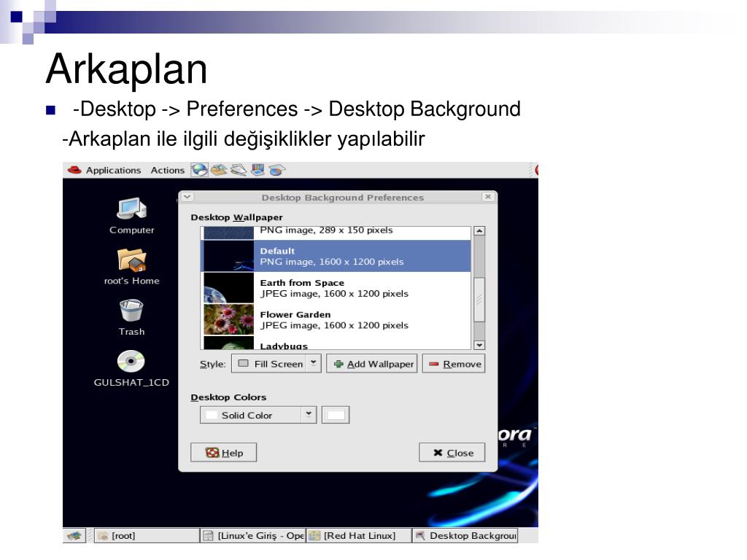Click the Help button
Viewport: 747px width, 560px height.
point(223,452)
